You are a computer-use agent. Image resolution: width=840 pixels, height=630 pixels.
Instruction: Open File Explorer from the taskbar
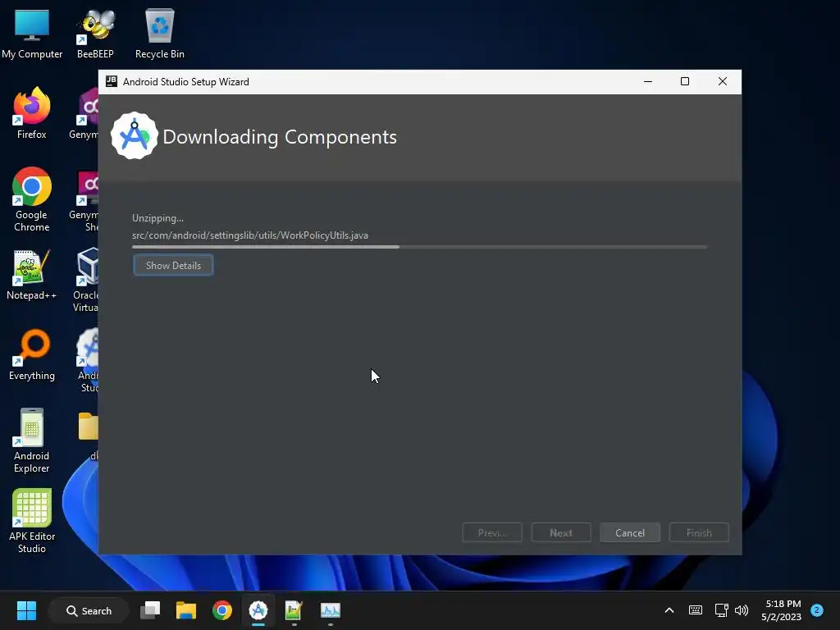click(x=186, y=610)
